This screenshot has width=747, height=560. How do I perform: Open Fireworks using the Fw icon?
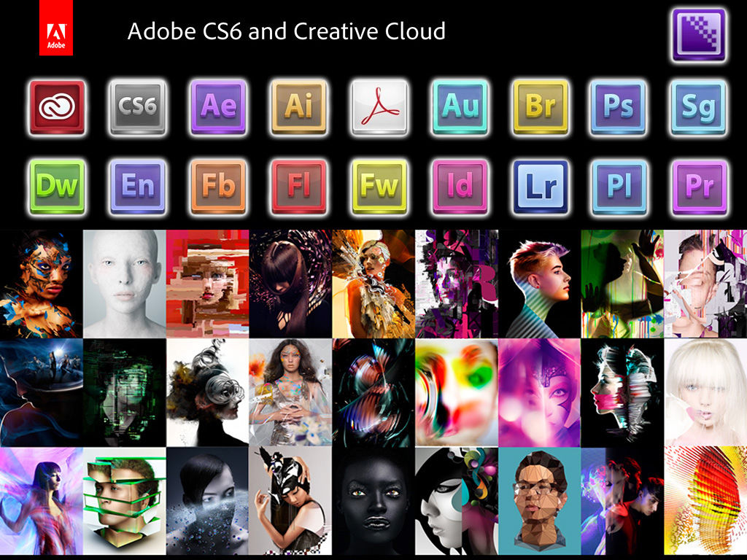point(379,187)
